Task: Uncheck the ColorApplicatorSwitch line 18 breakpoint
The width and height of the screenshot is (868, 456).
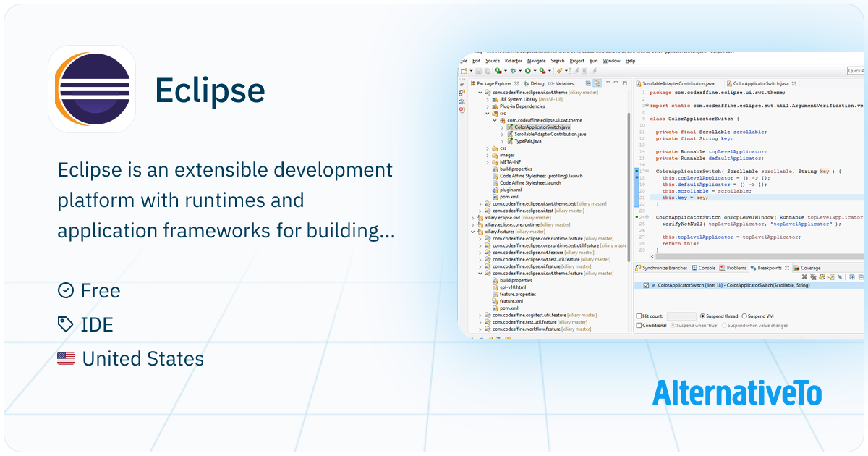Action: pyautogui.click(x=646, y=285)
